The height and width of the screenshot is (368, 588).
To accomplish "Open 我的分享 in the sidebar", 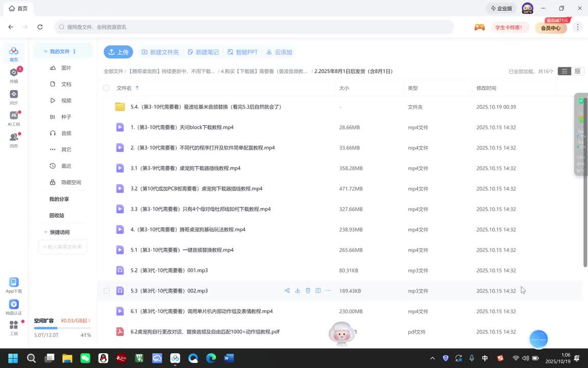I will tap(59, 199).
